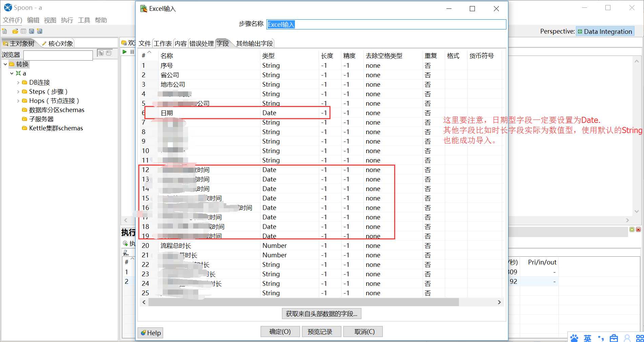Toggle the IME 英 language indicator
The image size is (644, 342).
587,338
